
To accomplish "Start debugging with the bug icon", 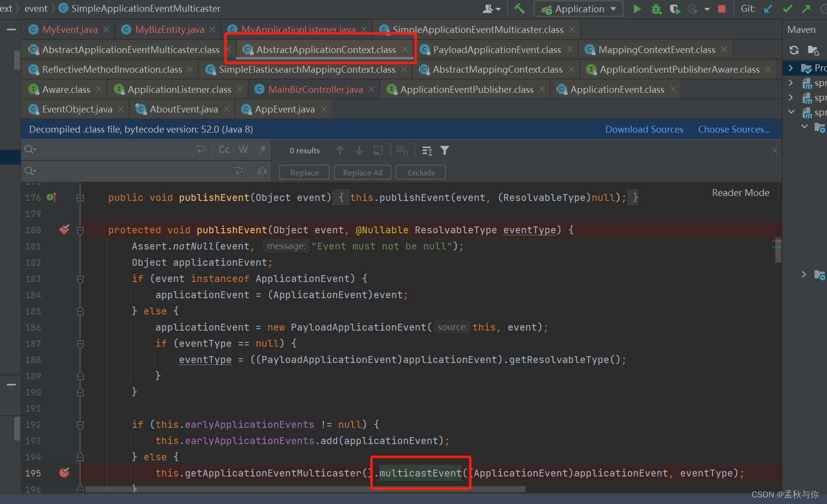I will (x=656, y=8).
